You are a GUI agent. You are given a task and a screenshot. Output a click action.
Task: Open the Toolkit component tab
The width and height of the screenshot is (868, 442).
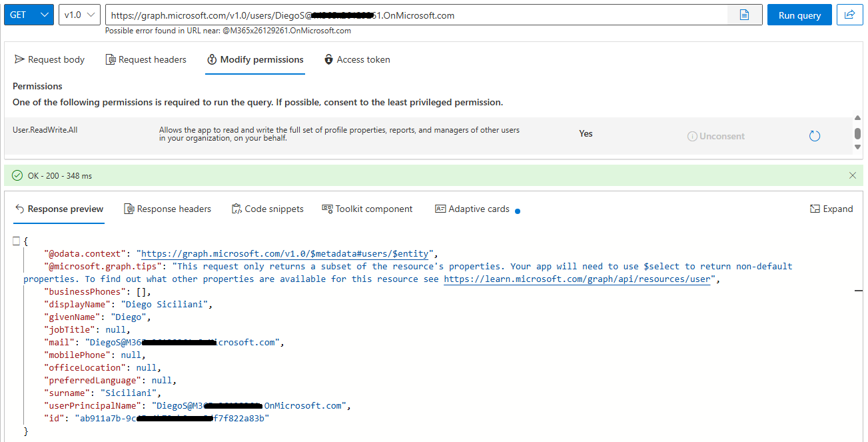point(367,209)
